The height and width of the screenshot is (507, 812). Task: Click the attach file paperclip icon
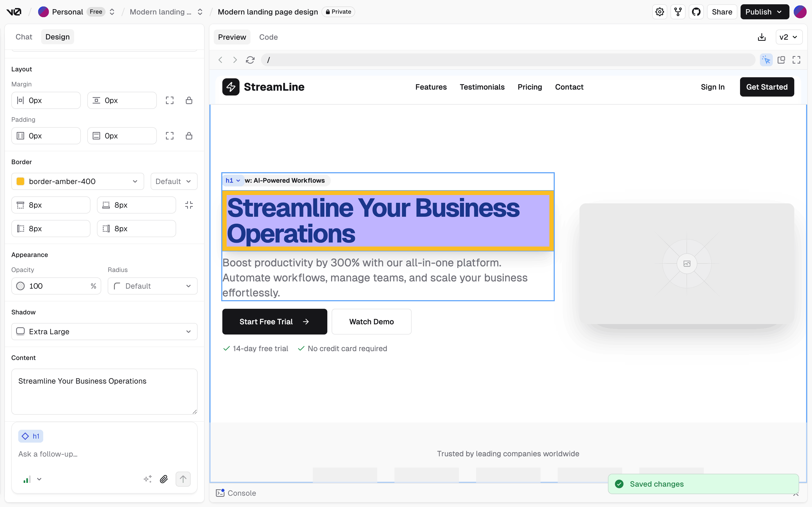click(x=164, y=479)
